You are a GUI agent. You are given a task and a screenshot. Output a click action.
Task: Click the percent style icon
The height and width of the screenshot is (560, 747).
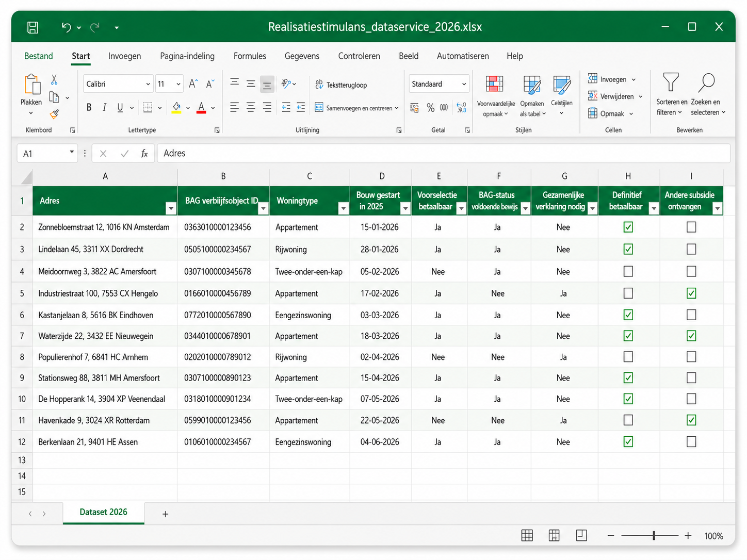click(430, 107)
